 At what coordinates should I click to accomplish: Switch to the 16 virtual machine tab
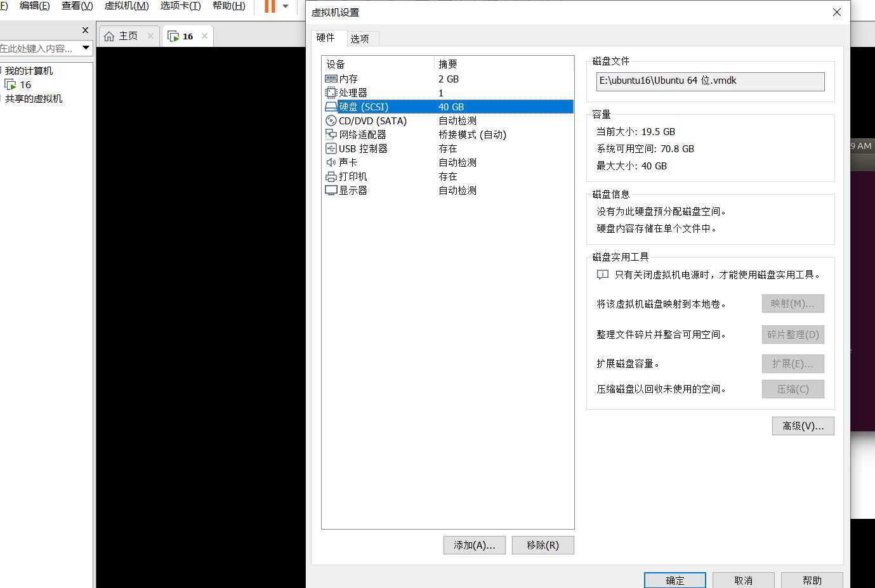coord(188,36)
